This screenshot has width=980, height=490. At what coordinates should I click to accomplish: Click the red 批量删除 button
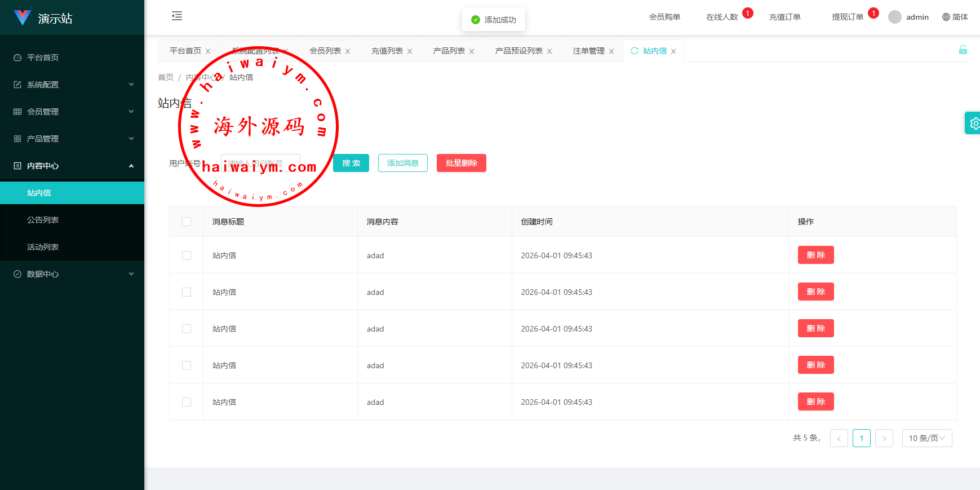tap(461, 163)
